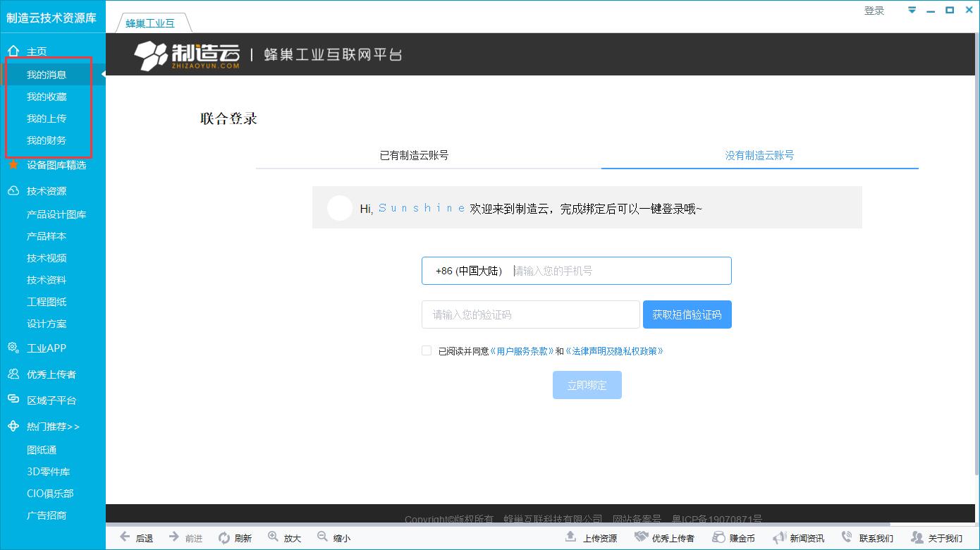Open the 《用户服务条款》 link

522,351
